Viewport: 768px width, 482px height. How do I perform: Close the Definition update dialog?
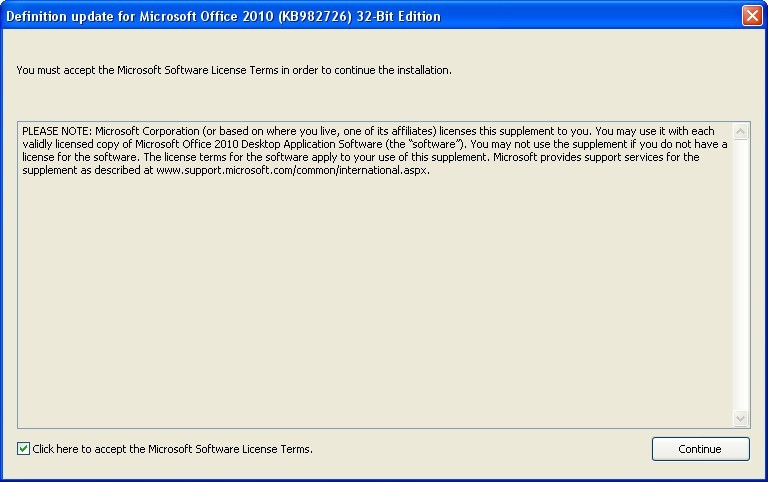752,16
